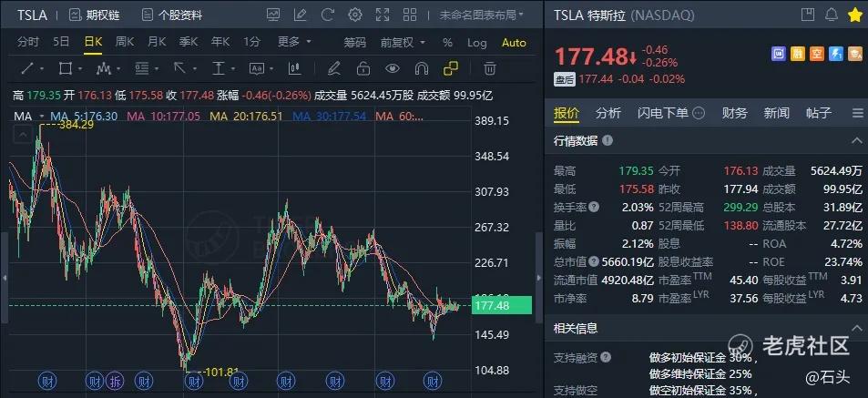Open the 财务 financials tab
Image resolution: width=868 pixels, height=398 pixels.
point(734,114)
